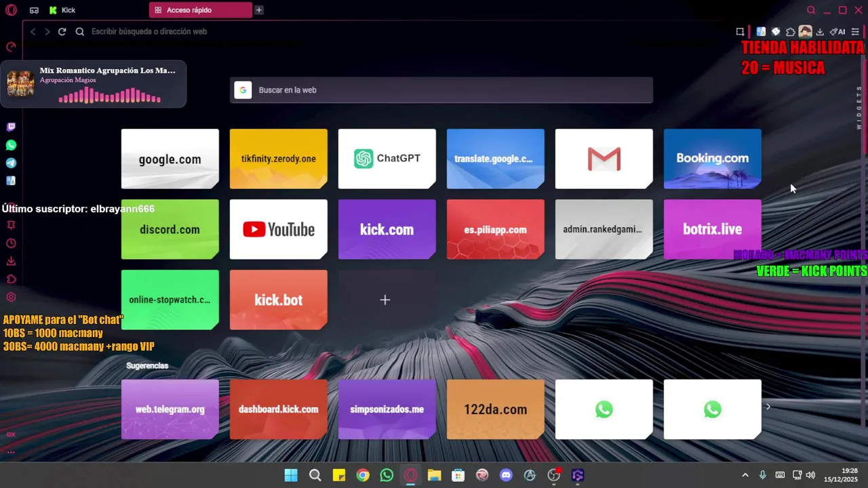The image size is (868, 488).
Task: Open File Explorer from the taskbar
Action: point(434,475)
